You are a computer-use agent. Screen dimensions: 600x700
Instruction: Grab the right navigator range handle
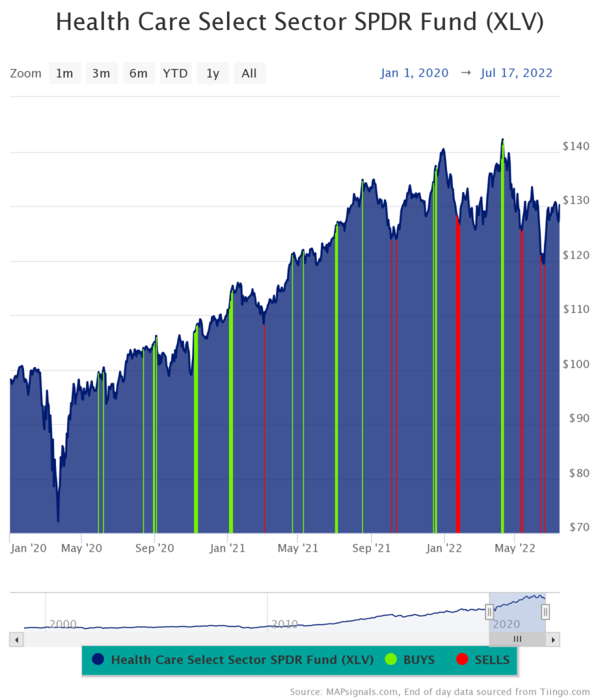click(545, 611)
